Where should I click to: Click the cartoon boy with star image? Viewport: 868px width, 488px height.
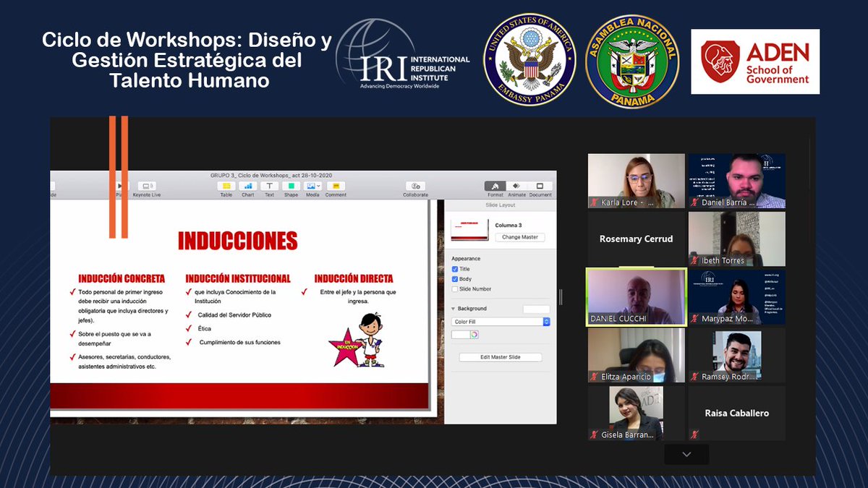[x=356, y=340]
